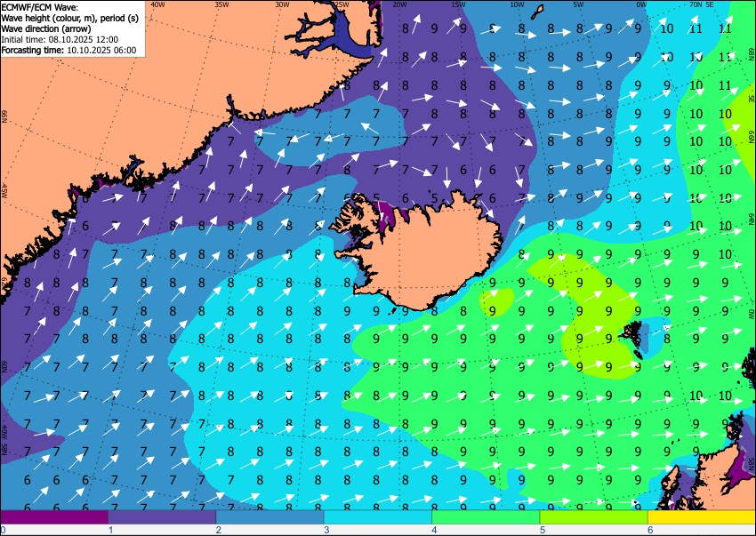Click the 10W longitude label
This screenshot has height=536, width=756.
point(517,4)
